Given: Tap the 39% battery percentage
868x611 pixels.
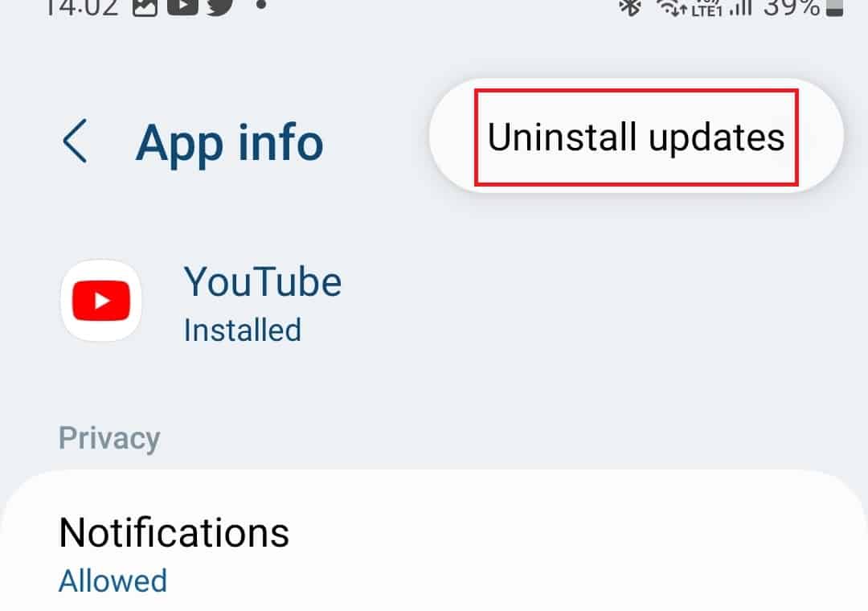Looking at the screenshot, I should (x=792, y=8).
